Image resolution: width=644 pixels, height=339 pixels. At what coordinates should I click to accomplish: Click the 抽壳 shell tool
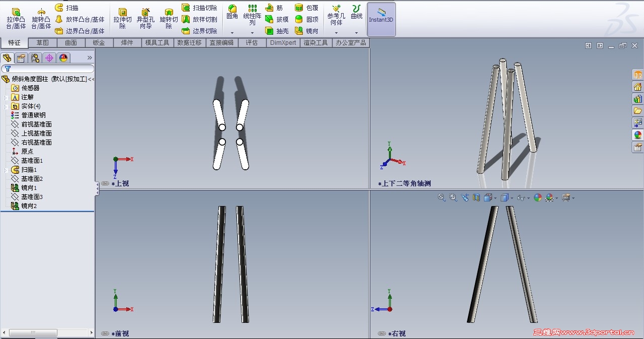277,31
